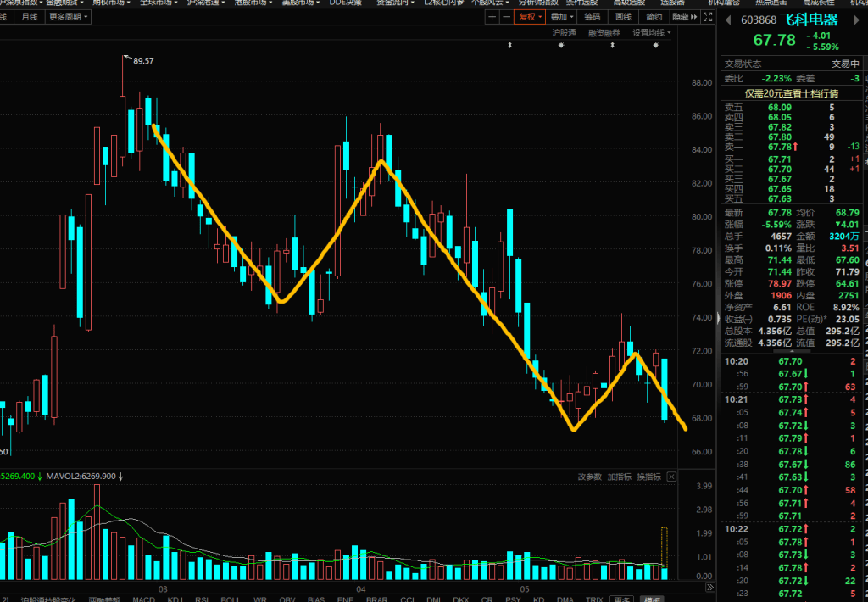The image size is (868, 602).
Task: Click 换指标 to change the indicator
Action: (648, 477)
